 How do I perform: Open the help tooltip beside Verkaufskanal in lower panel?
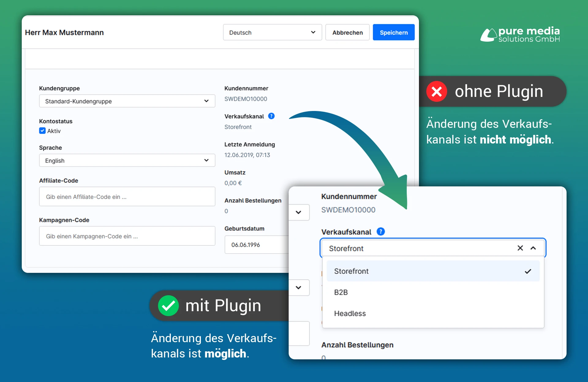point(381,231)
